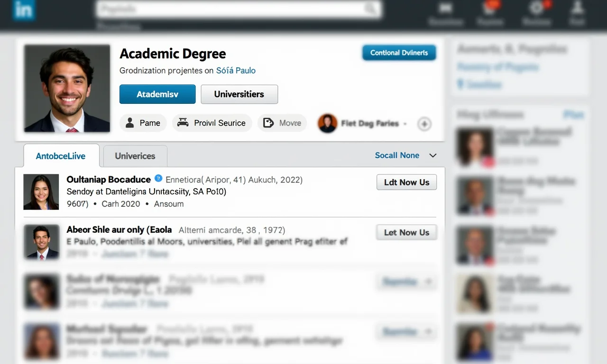Switch to the AntobceLiive tab
The width and height of the screenshot is (607, 364).
pyautogui.click(x=61, y=155)
